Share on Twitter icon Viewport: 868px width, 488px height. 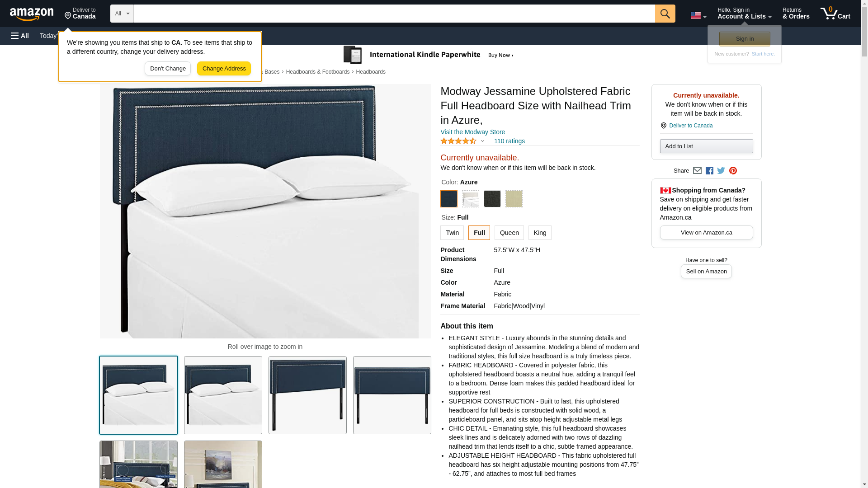(721, 171)
